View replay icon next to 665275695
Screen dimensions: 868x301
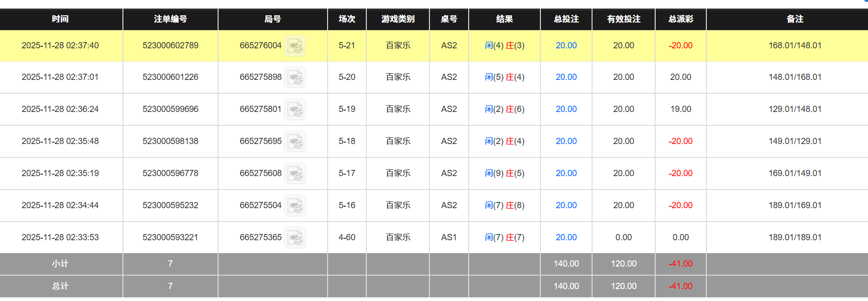295,142
